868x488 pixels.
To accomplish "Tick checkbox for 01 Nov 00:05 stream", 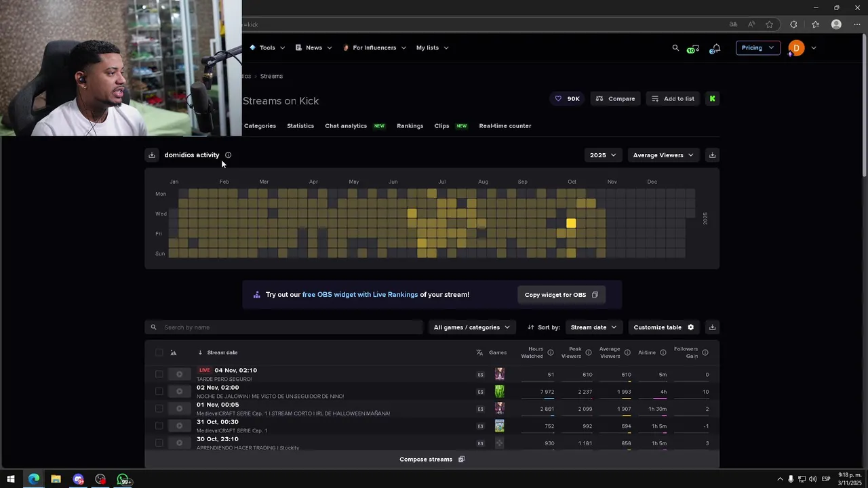I will click(159, 409).
